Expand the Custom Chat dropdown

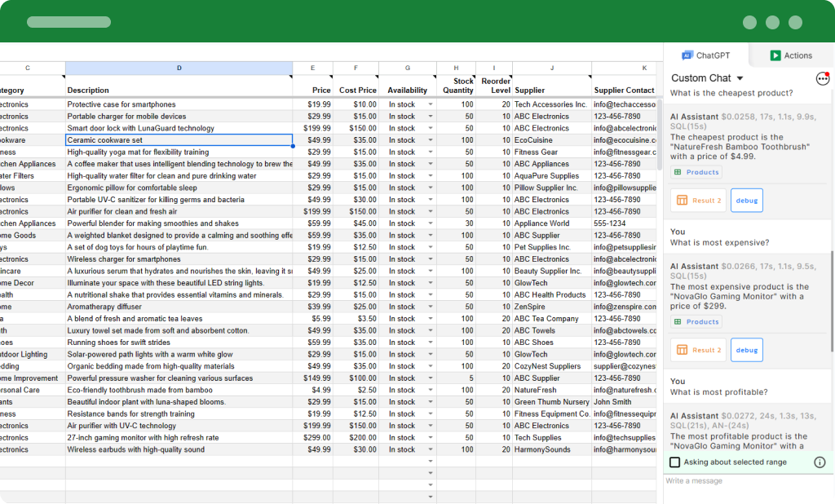point(740,78)
